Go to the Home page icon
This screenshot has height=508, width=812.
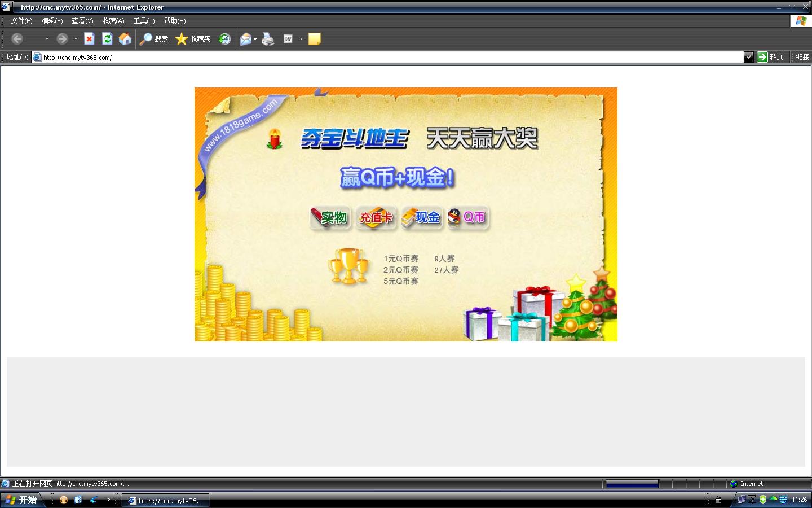125,38
